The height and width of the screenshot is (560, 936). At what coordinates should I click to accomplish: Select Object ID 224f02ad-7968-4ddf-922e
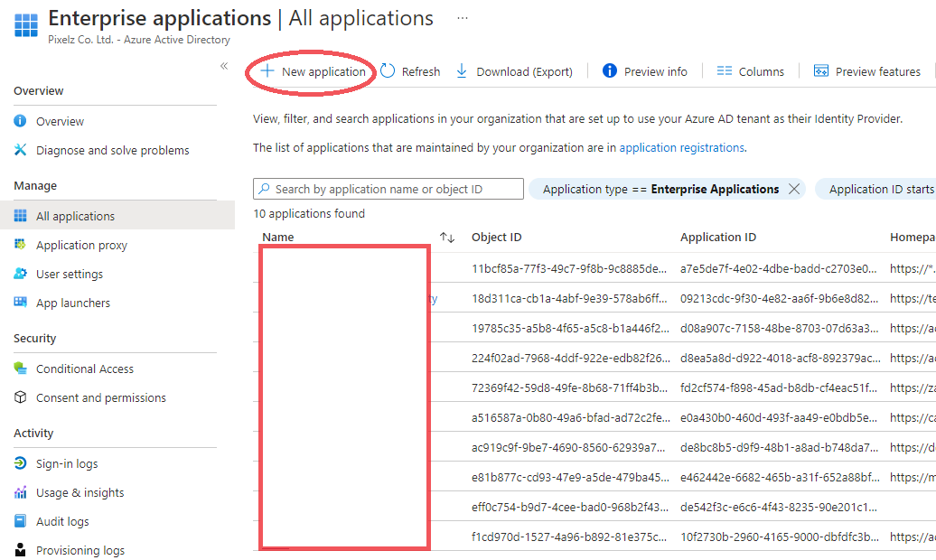(571, 359)
